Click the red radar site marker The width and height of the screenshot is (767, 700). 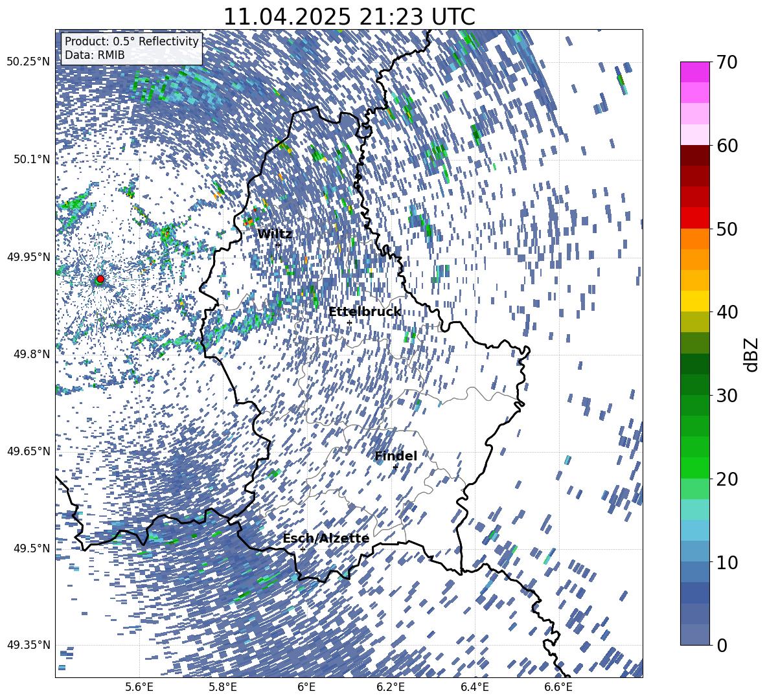click(x=100, y=279)
